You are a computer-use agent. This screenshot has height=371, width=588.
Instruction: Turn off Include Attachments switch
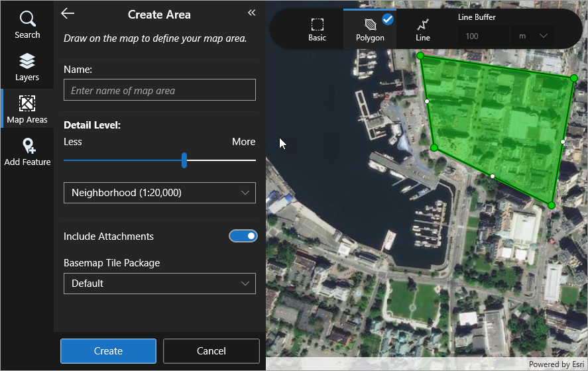click(x=243, y=236)
